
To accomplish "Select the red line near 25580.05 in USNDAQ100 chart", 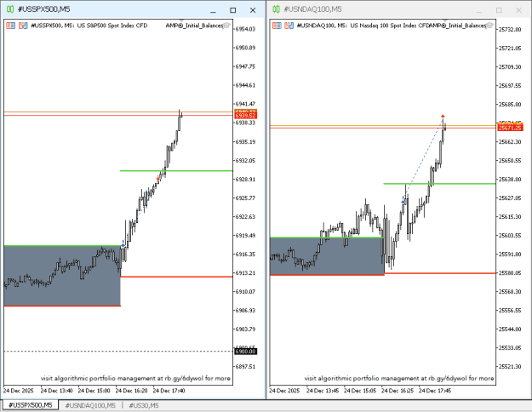I will click(x=440, y=273).
